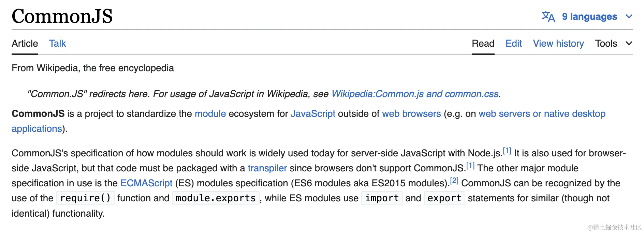Select the Read tab
Screen dimensions: 644x233
[x=483, y=43]
